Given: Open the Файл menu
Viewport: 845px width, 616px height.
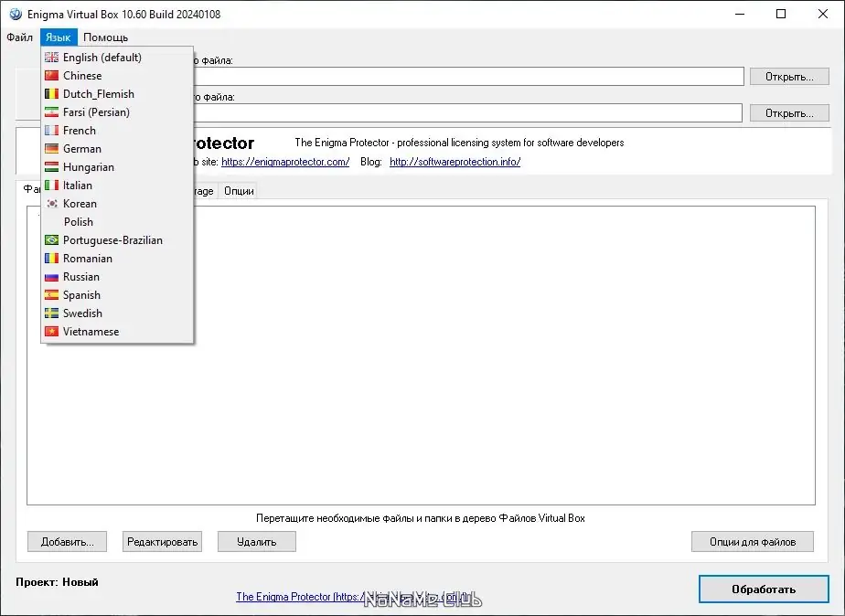Looking at the screenshot, I should click(x=20, y=37).
